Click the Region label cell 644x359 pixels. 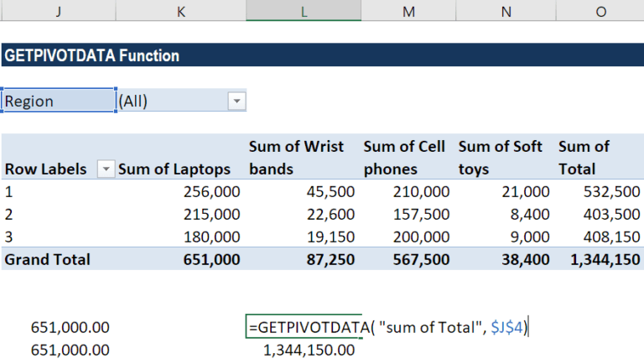58,101
